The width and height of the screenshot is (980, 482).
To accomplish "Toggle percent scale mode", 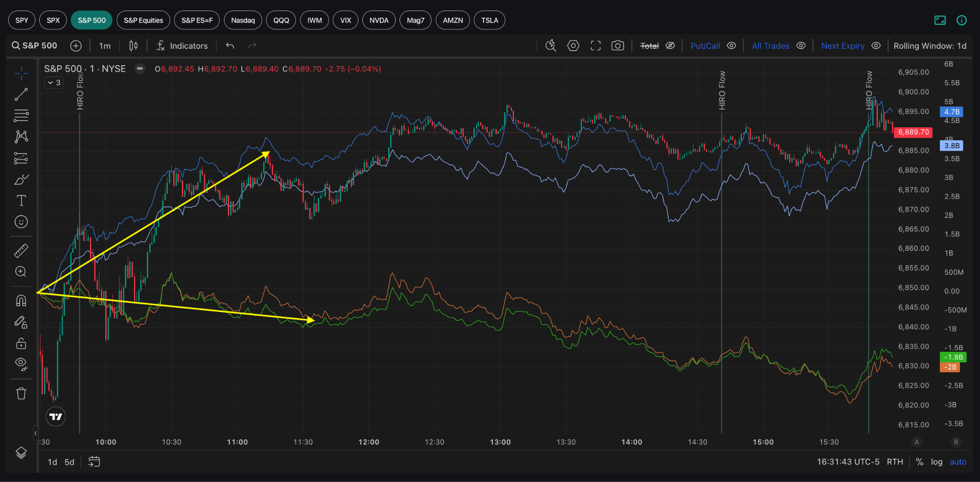I will pos(919,462).
